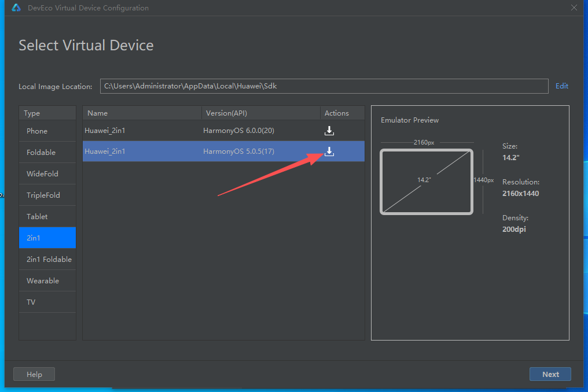Screen dimensions: 588x392
Task: Choose the WideFold device type
Action: tap(47, 173)
